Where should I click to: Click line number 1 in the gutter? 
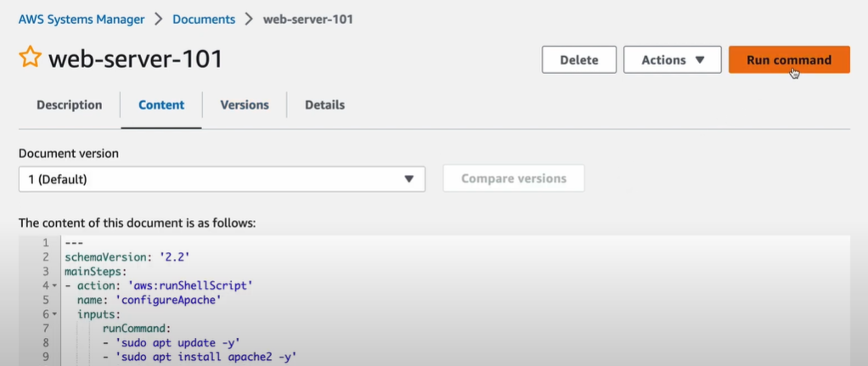(45, 243)
